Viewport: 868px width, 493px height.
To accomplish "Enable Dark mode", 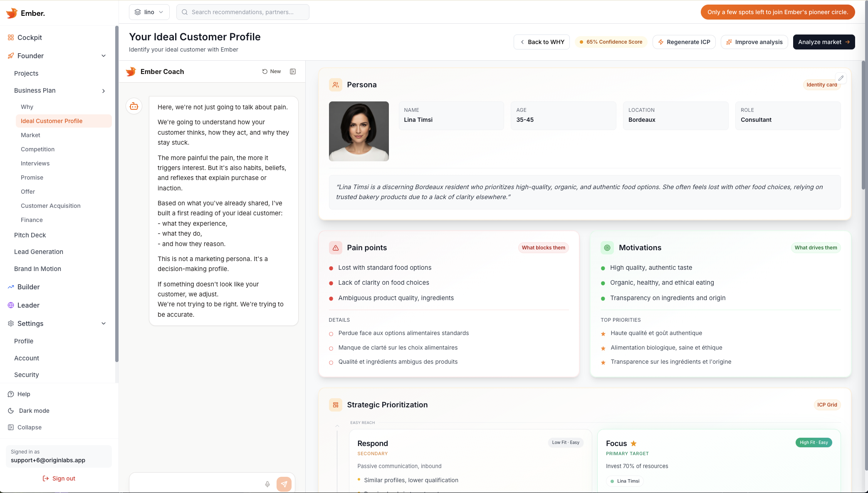I will [x=33, y=411].
